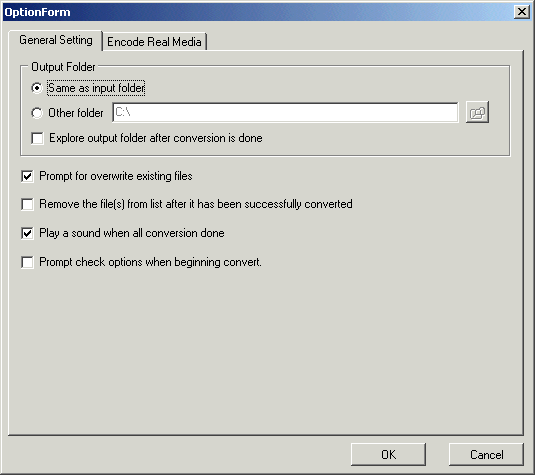Click the output path field showing C:\
The width and height of the screenshot is (535, 475).
coord(285,112)
